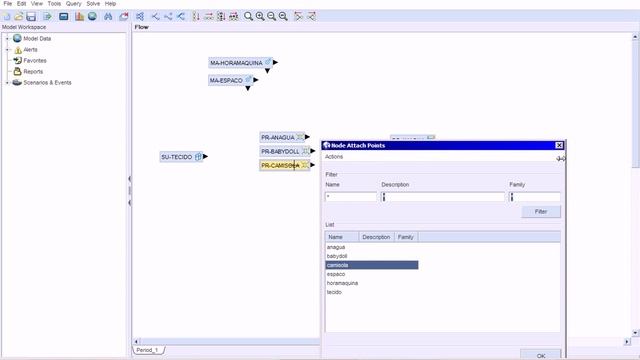Click the dark blue window toolbar icon
Screen dimensions: 640x360
point(64,16)
